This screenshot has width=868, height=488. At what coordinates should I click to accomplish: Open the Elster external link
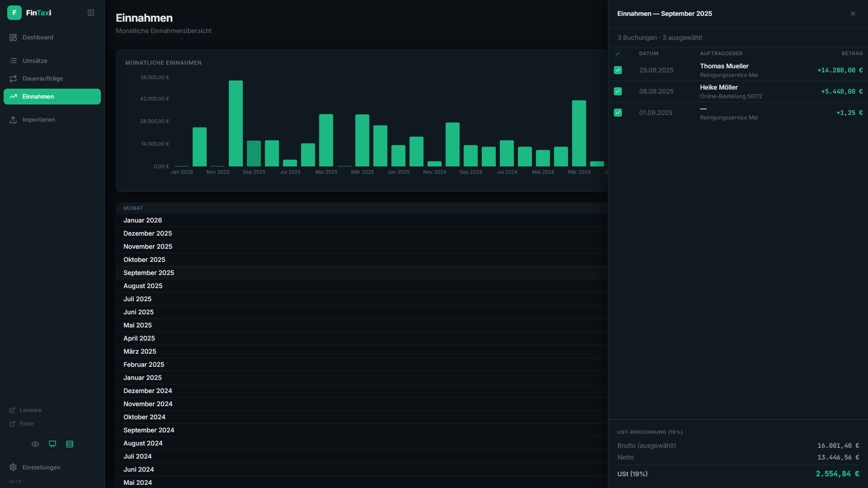pyautogui.click(x=27, y=424)
